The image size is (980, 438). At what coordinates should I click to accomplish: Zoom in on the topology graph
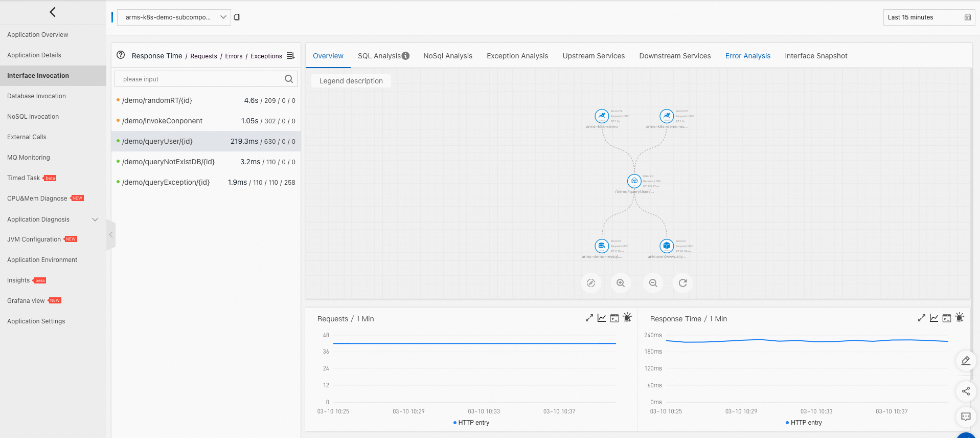pyautogui.click(x=621, y=283)
